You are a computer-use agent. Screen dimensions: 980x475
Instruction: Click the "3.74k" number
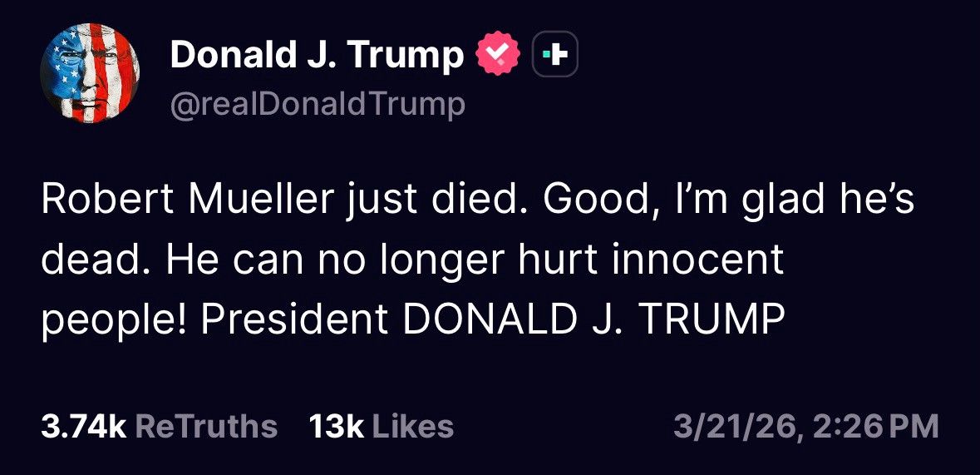point(84,427)
